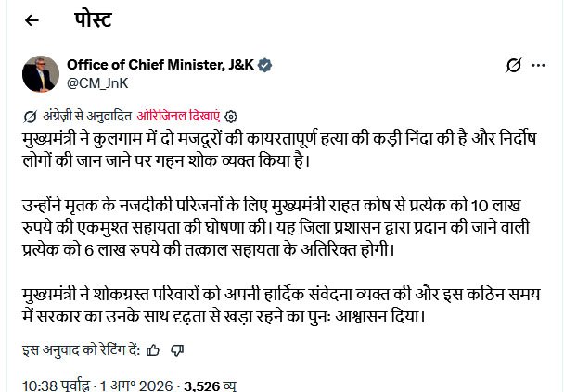Click the @CM_JnK handle
The height and width of the screenshot is (392, 564).
(x=97, y=83)
